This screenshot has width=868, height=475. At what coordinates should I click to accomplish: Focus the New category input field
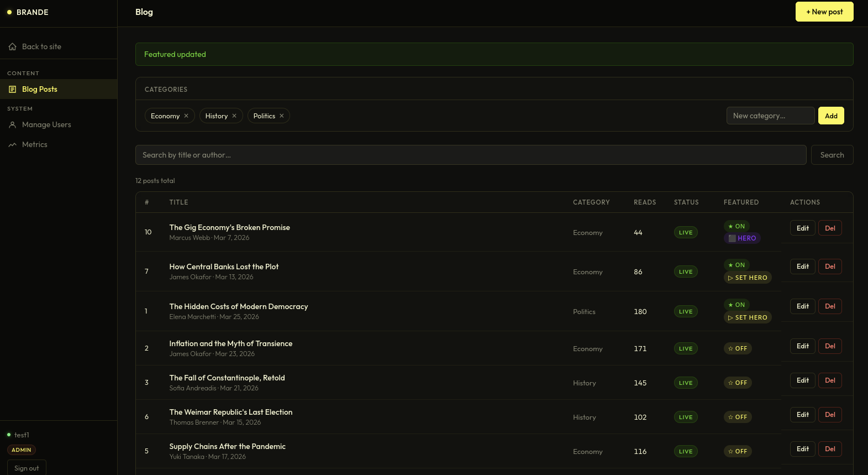click(x=770, y=116)
